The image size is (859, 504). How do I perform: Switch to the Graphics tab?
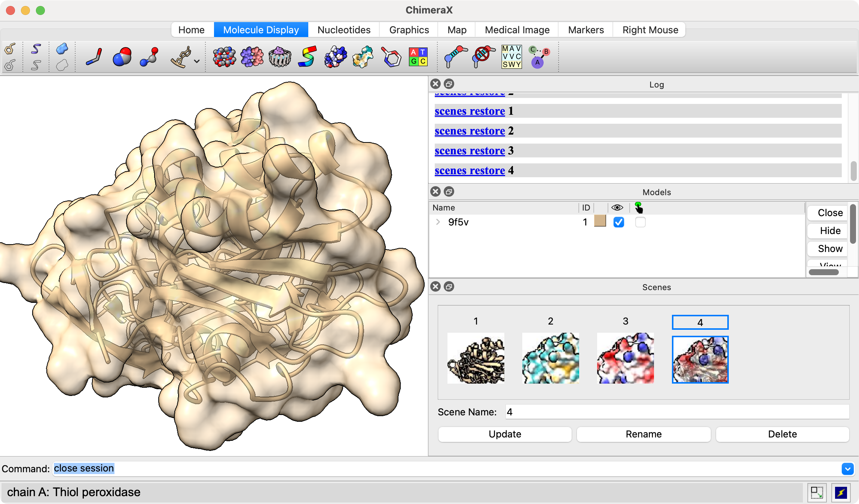409,30
